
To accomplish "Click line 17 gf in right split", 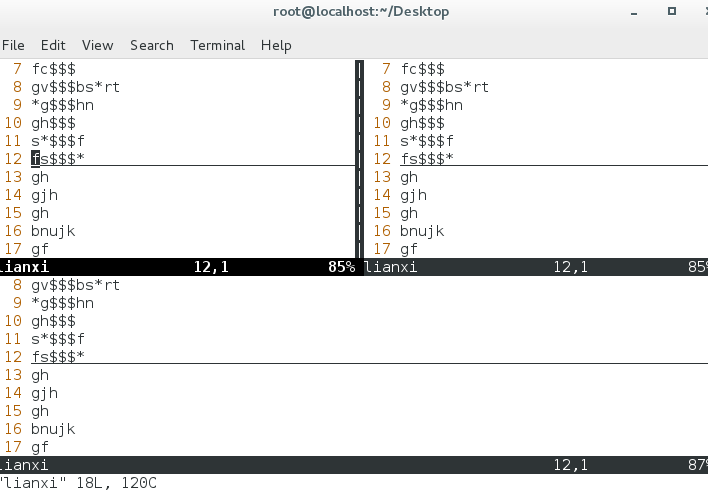I will pos(409,249).
